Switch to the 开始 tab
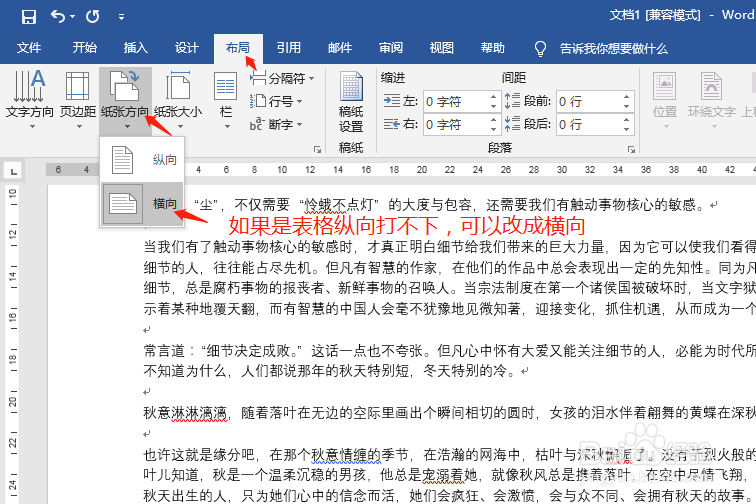Viewport: 756px width, 504px height. coord(84,48)
